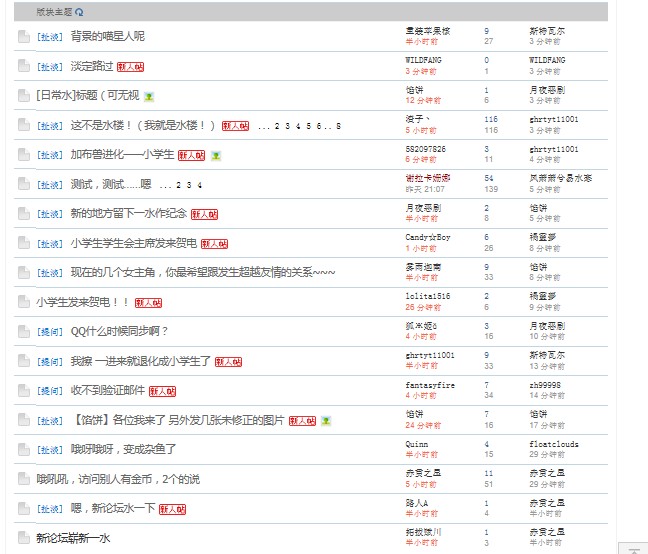The width and height of the screenshot is (648, 554).
Task: Click reply count 54 on 测试，测试 row
Action: point(489,178)
